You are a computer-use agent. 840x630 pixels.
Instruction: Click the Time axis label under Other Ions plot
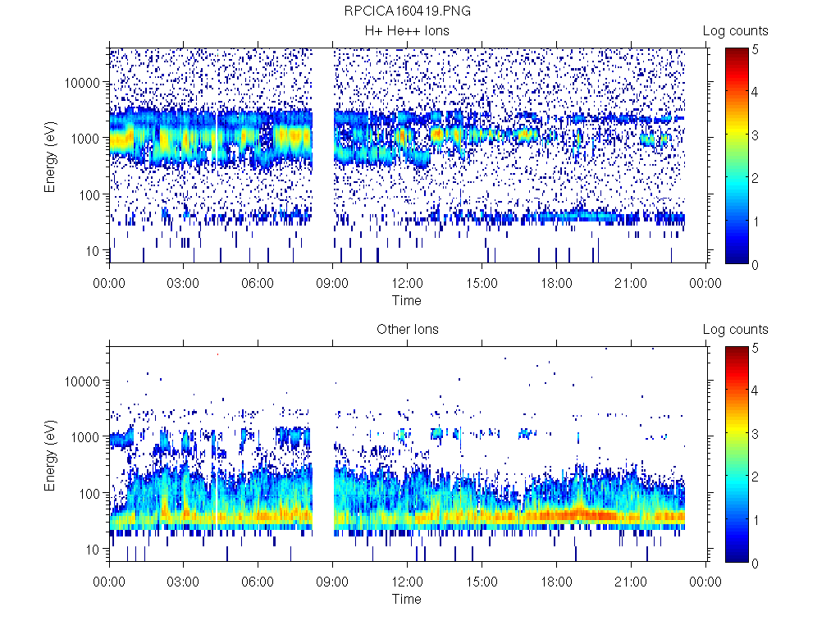click(407, 599)
